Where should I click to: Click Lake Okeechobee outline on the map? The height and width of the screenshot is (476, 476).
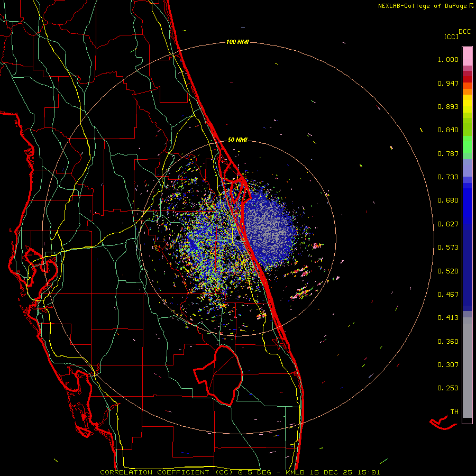218,375
